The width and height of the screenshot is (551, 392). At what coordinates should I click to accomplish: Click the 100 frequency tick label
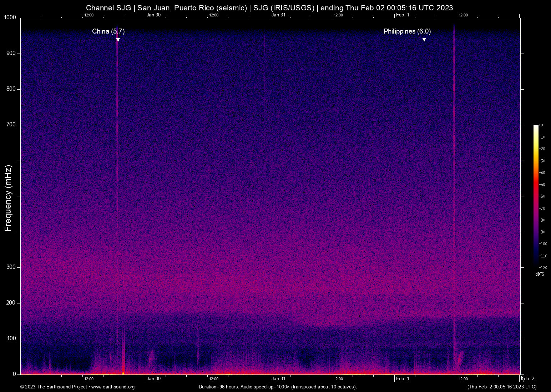click(11, 338)
